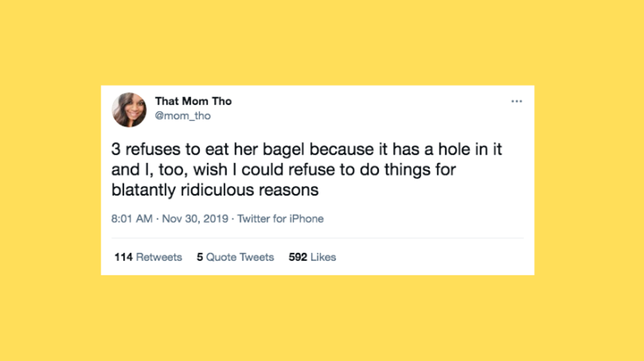Open the "Twitter for iPhone" source link

click(x=280, y=219)
